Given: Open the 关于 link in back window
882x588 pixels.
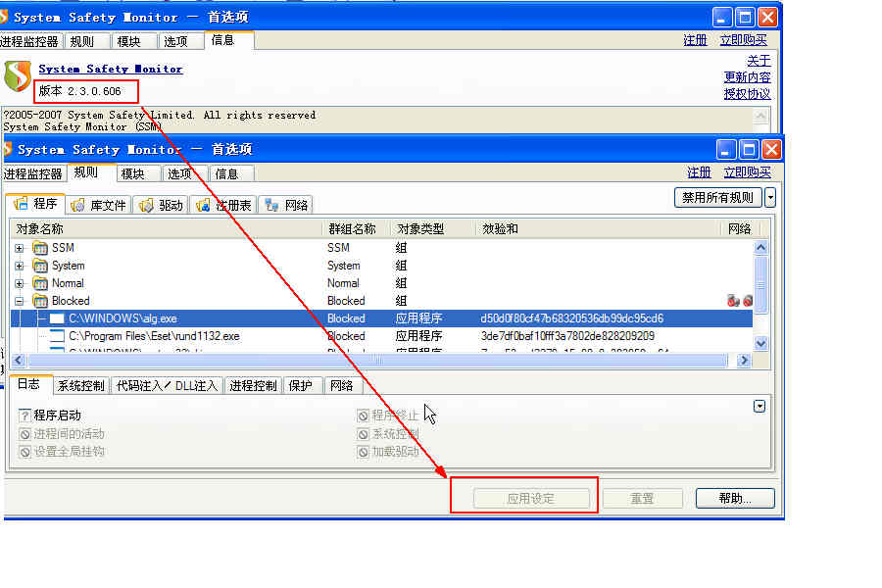Looking at the screenshot, I should tap(759, 60).
